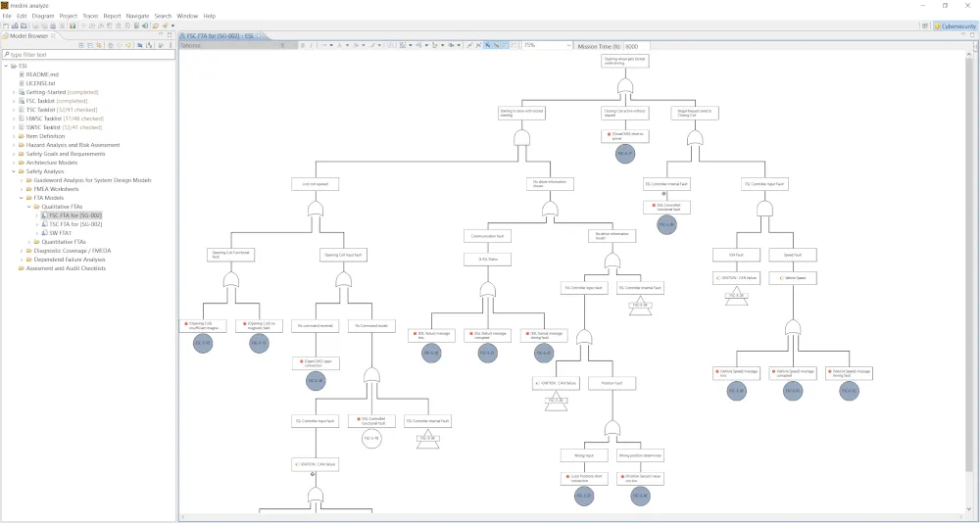980x523 pixels.
Task: Open the zoom level 75% dropdown
Action: click(568, 45)
